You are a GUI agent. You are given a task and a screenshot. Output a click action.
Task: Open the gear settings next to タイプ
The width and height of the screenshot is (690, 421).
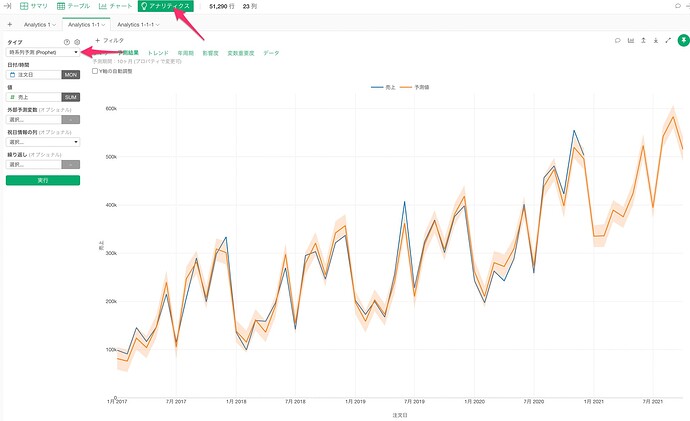pyautogui.click(x=77, y=42)
